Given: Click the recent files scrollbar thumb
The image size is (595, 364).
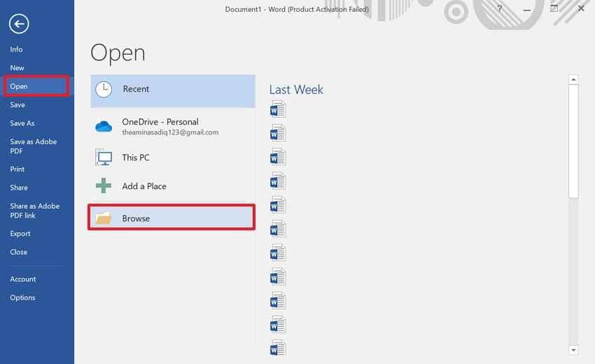Looking at the screenshot, I should point(573,141).
